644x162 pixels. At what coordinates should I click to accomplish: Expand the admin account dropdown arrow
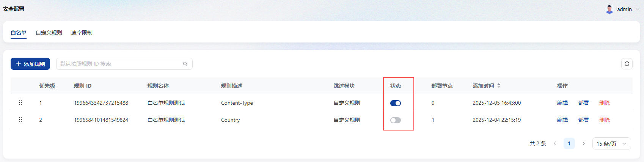pyautogui.click(x=638, y=9)
